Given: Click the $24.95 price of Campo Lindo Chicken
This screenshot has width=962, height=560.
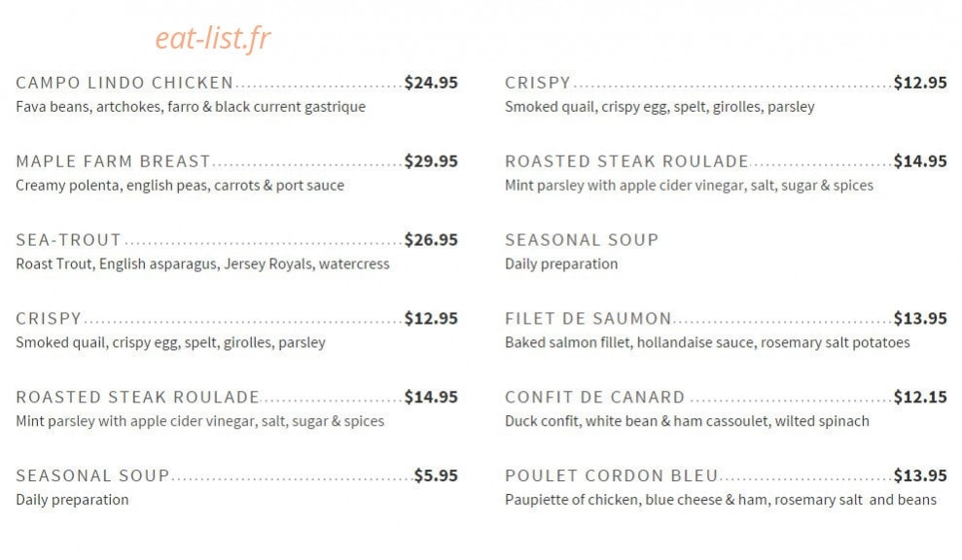Looking at the screenshot, I should 431,83.
